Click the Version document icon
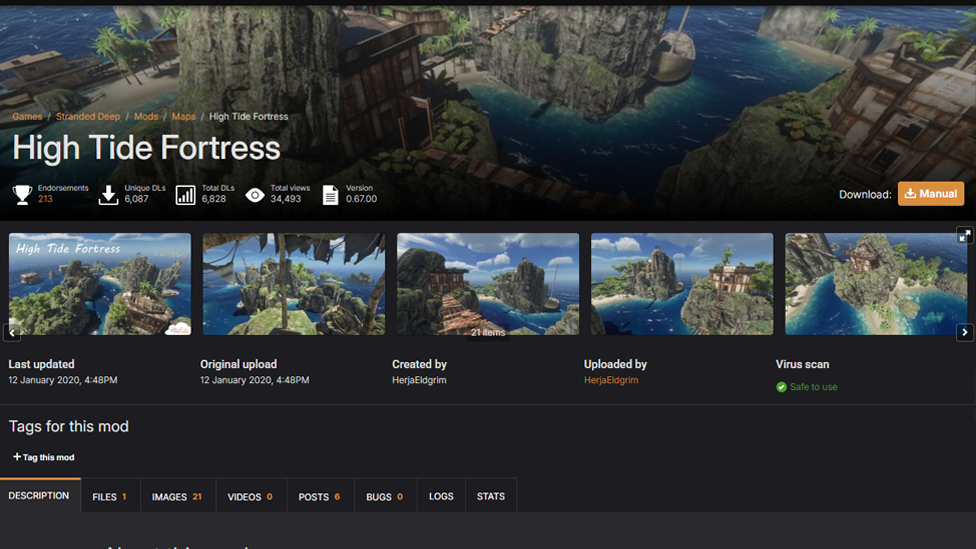 point(331,195)
